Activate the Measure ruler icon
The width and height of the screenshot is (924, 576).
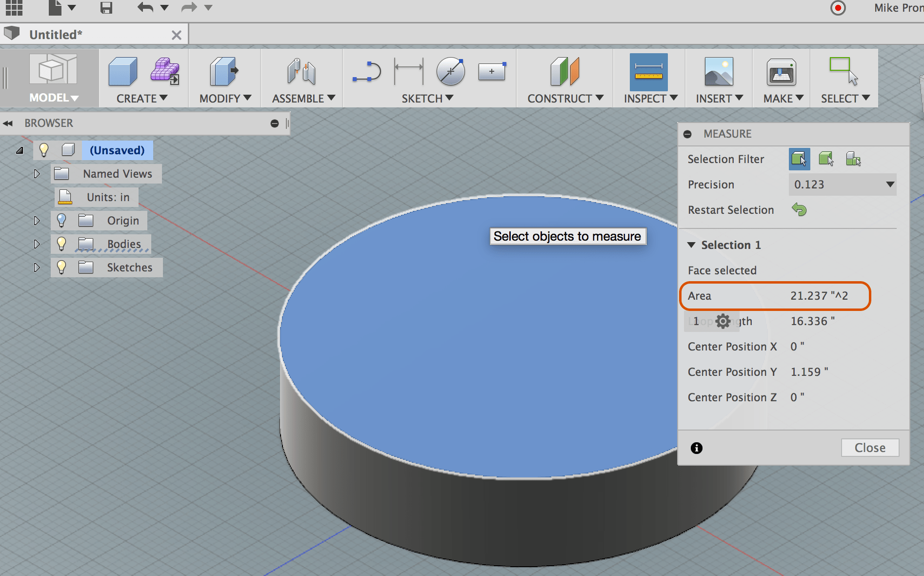tap(649, 72)
